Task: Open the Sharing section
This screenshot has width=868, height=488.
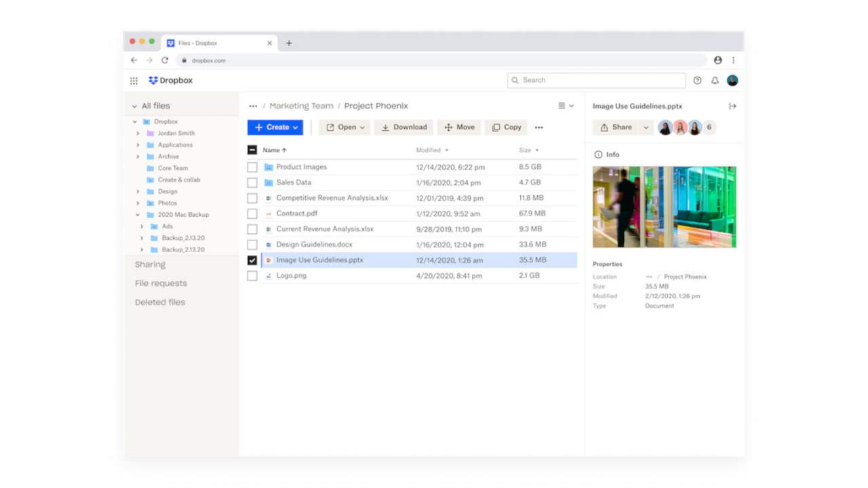Action: [150, 265]
